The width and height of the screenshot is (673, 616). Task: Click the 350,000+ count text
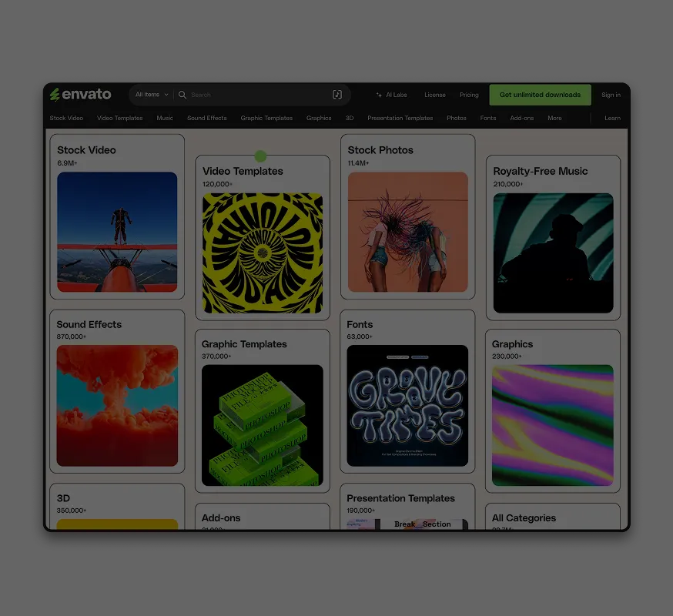72,511
